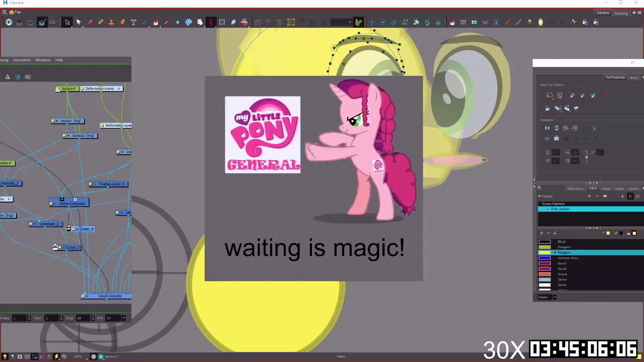This screenshot has height=362, width=644.
Task: Toggle yellow enable square on Cutter_4 node
Action: point(74,229)
